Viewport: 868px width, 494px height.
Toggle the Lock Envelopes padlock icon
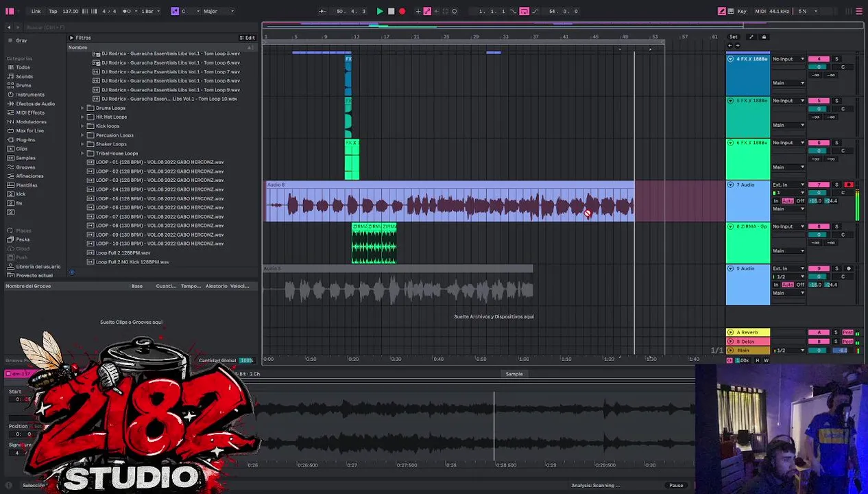click(764, 37)
